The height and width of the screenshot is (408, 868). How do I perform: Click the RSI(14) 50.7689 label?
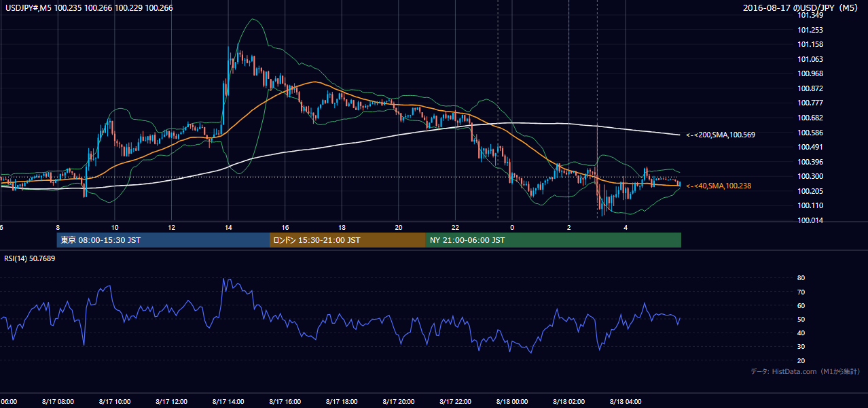[x=30, y=258]
